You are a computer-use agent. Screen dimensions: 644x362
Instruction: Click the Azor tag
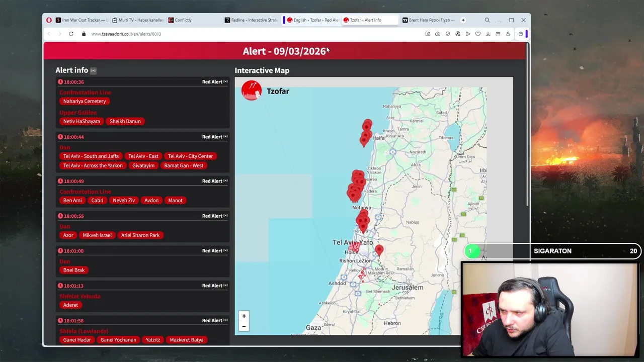point(68,235)
